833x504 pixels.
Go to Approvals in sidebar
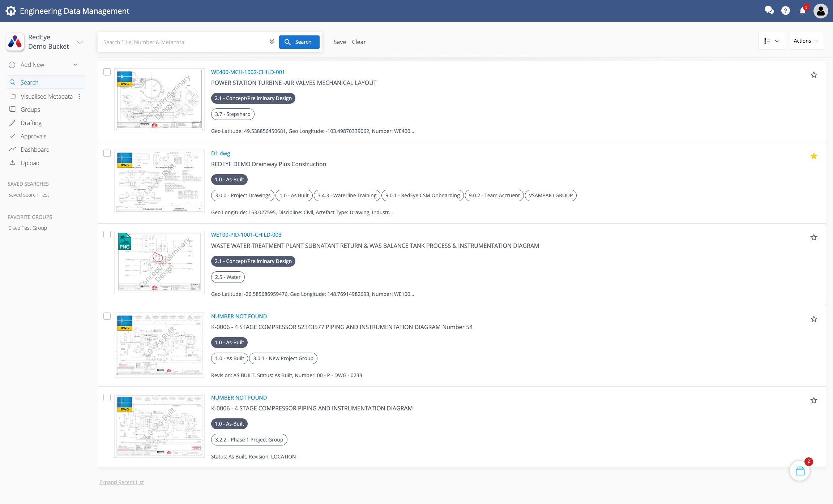click(33, 136)
